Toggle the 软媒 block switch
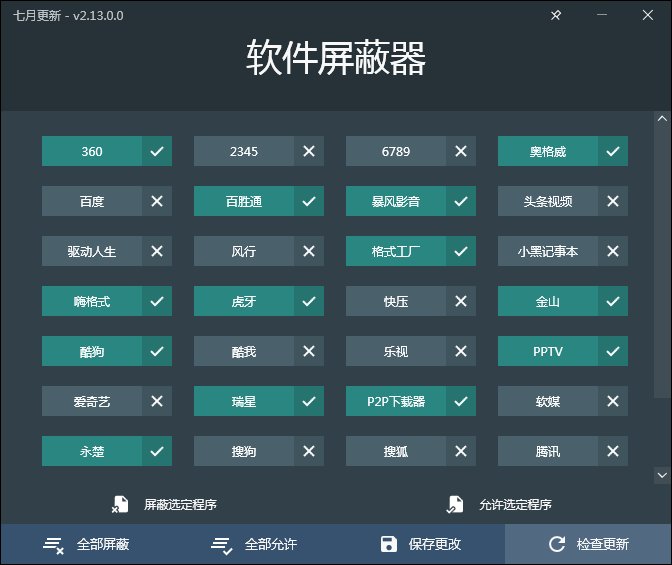This screenshot has width=672, height=565. click(x=563, y=401)
